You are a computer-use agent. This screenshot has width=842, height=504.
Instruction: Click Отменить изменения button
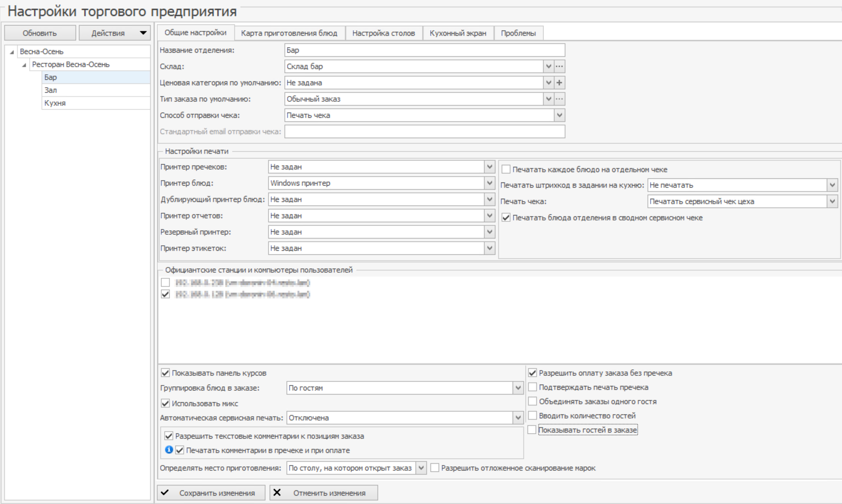(x=324, y=493)
